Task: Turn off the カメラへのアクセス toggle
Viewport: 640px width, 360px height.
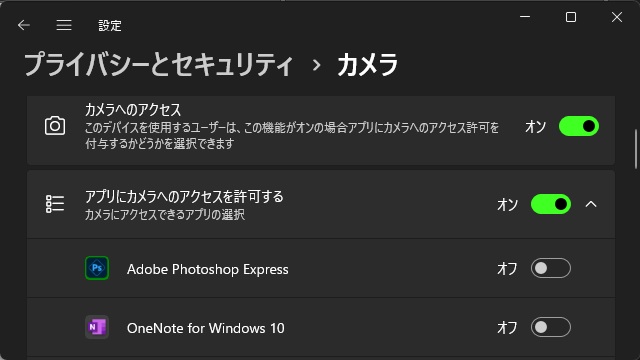Action: coord(579,126)
